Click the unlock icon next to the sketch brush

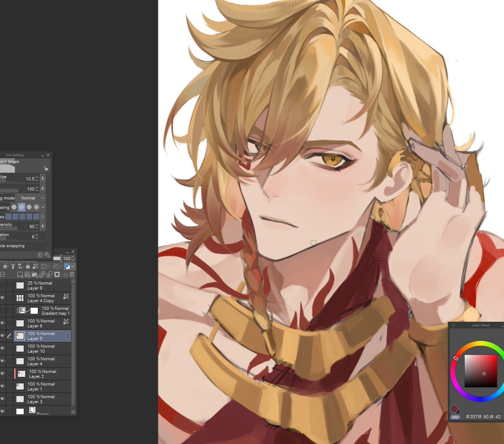(x=46, y=168)
